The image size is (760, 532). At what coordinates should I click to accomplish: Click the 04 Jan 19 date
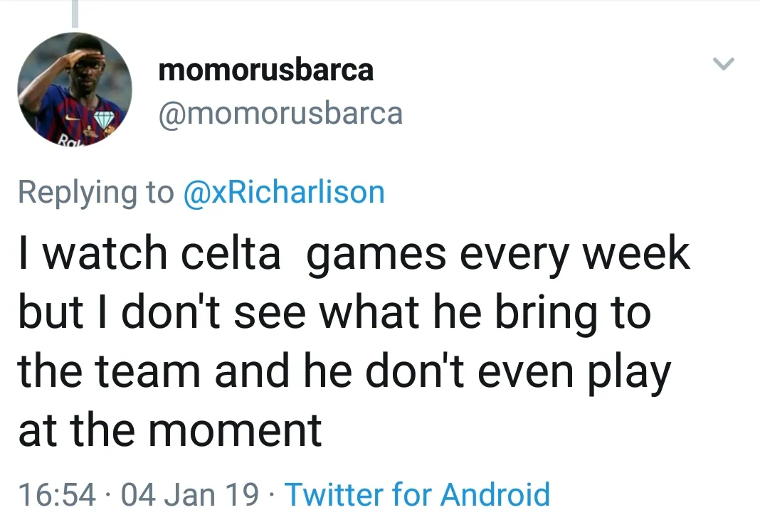[x=190, y=494]
